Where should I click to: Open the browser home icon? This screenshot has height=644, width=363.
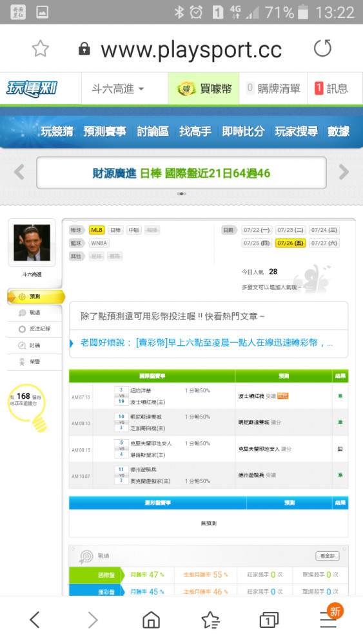tap(151, 620)
